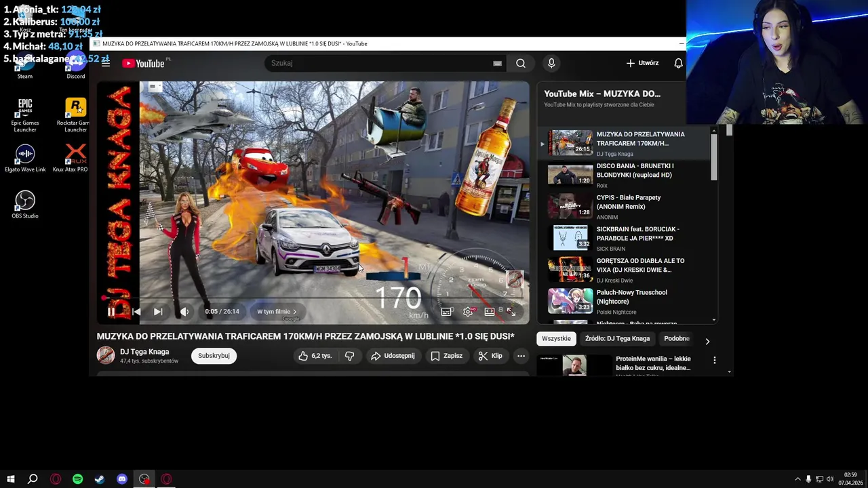Open the system tray volume icon
This screenshot has width=868, height=488.
click(830, 479)
